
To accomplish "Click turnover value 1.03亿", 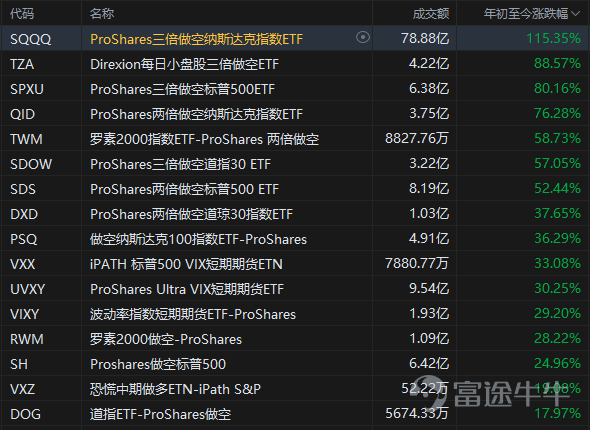I will pos(429,213).
